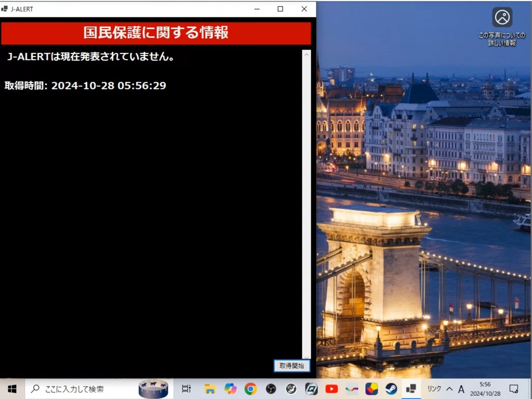Click the この写真についての詳しい情報 label
The width and height of the screenshot is (532, 399).
coord(502,39)
